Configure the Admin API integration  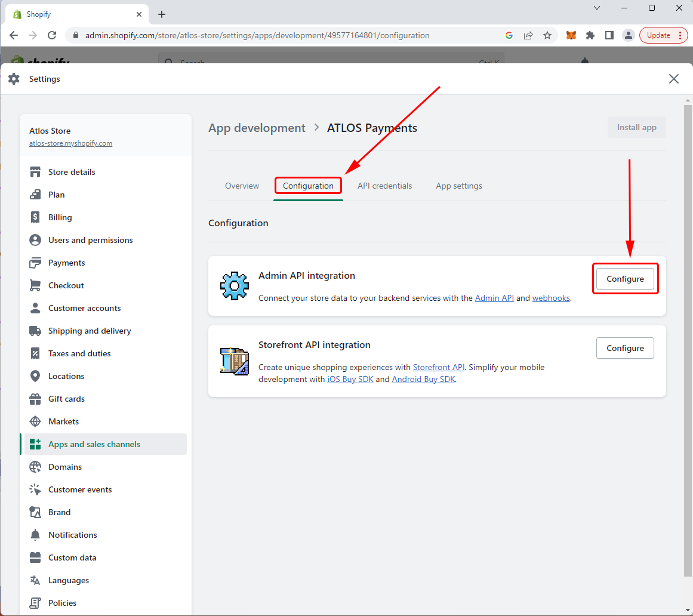coord(625,279)
